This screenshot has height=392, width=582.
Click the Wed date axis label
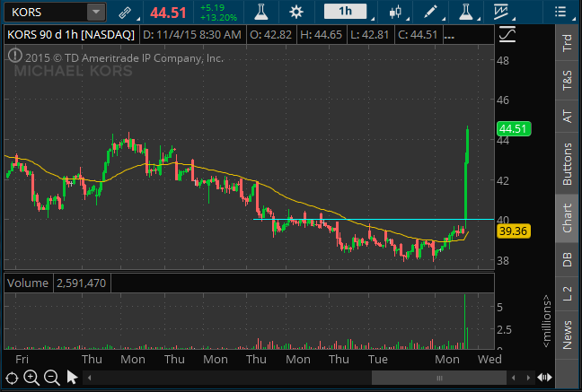(489, 359)
